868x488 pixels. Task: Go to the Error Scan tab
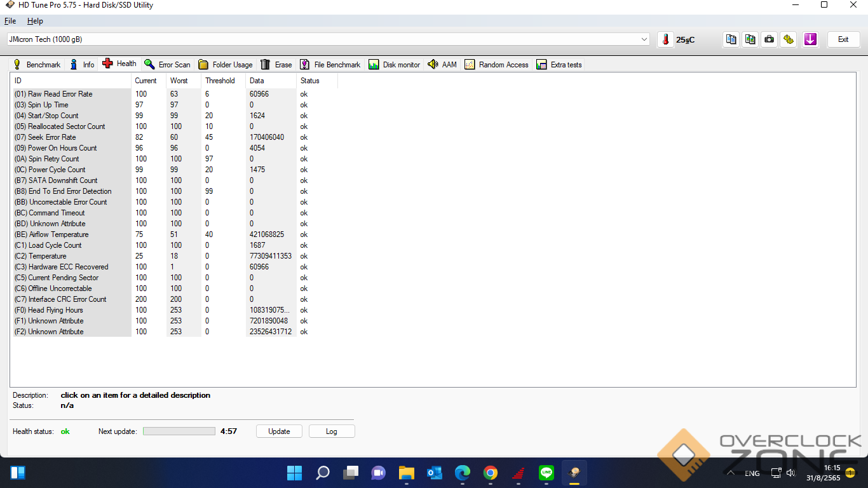pos(167,65)
